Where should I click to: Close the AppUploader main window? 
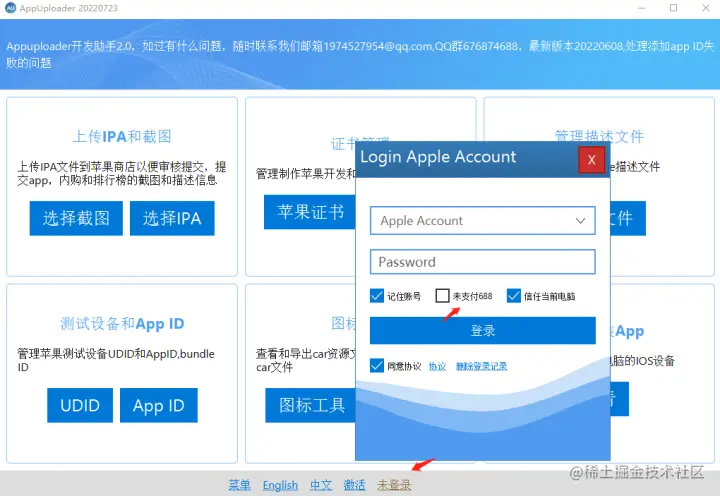pos(706,8)
